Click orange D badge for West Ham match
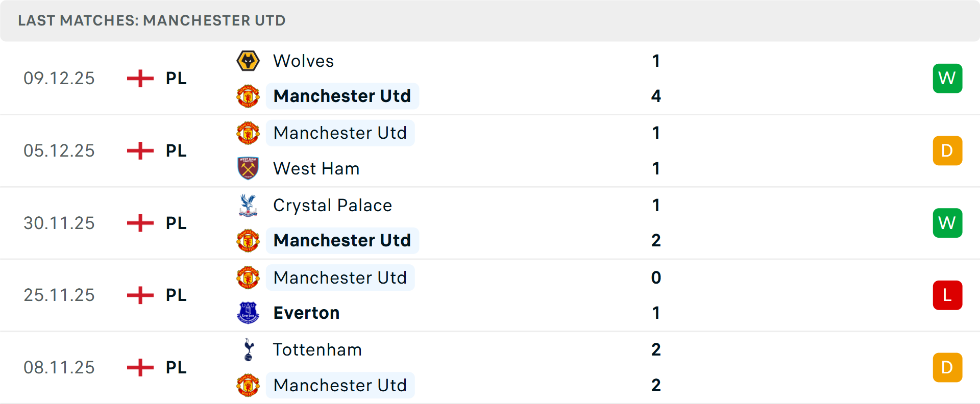 pyautogui.click(x=947, y=151)
